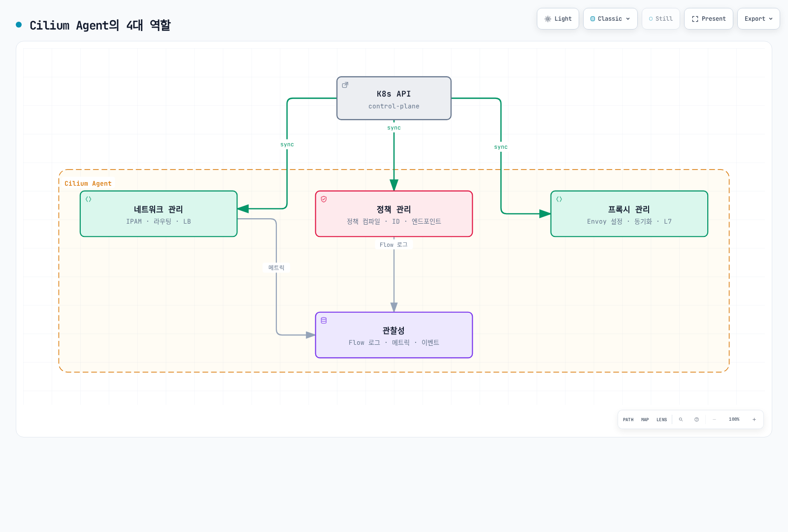This screenshot has height=532, width=788.
Task: Reset zoom via the 100% label
Action: point(734,419)
